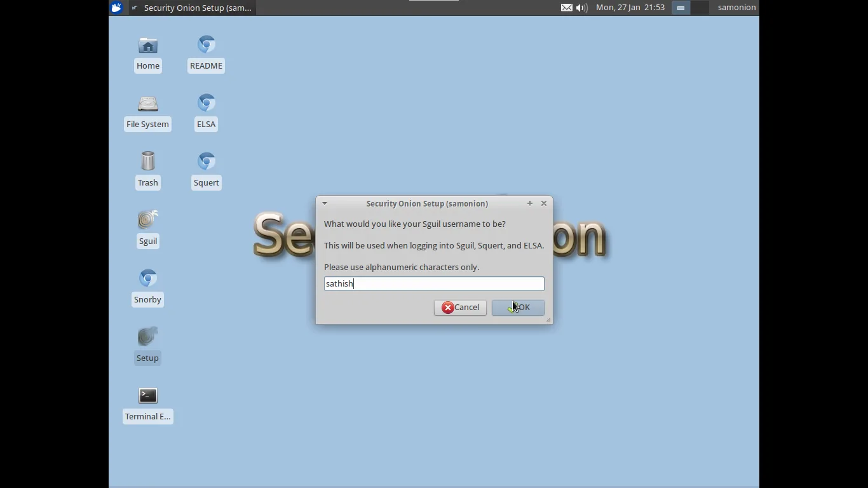Click the Sguil username input field
868x488 pixels.
tap(434, 283)
